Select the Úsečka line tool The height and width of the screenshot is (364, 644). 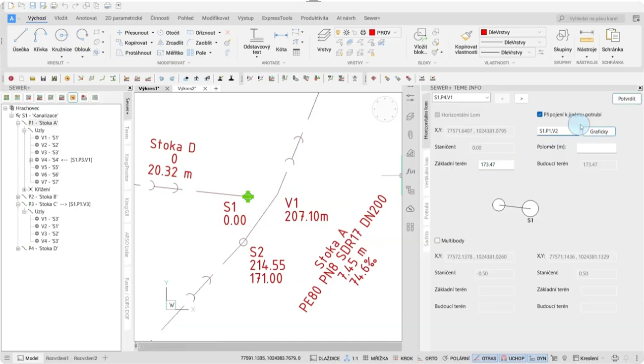(20, 40)
